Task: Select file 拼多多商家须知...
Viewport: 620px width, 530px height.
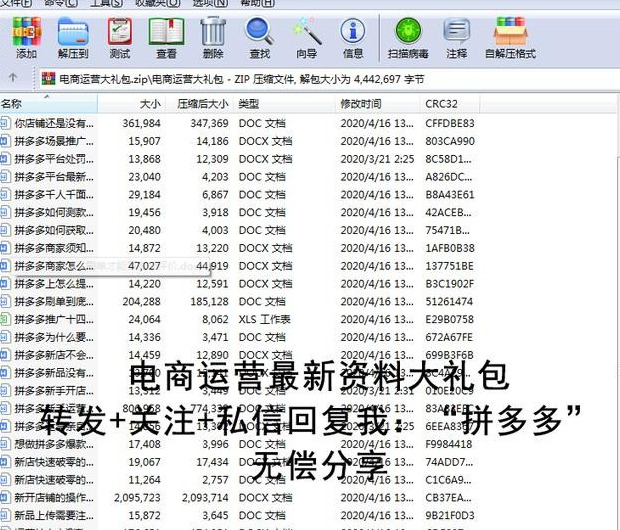Action: pyautogui.click(x=54, y=248)
